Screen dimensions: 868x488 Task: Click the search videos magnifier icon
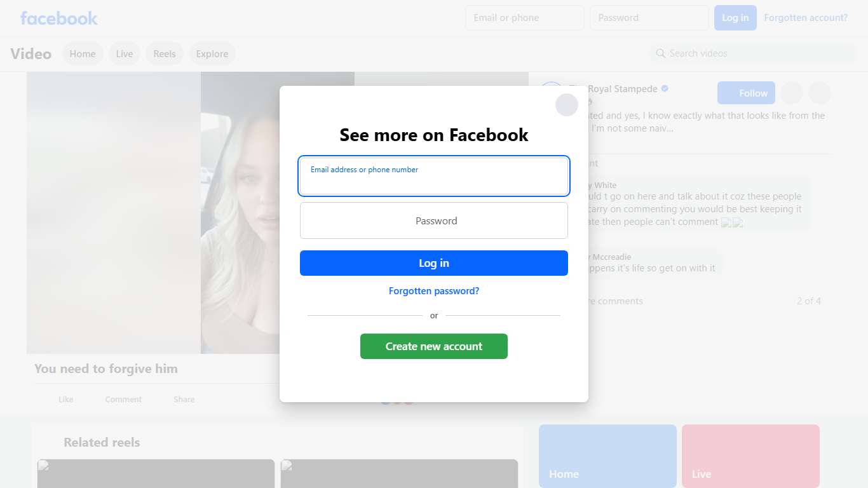coord(661,53)
